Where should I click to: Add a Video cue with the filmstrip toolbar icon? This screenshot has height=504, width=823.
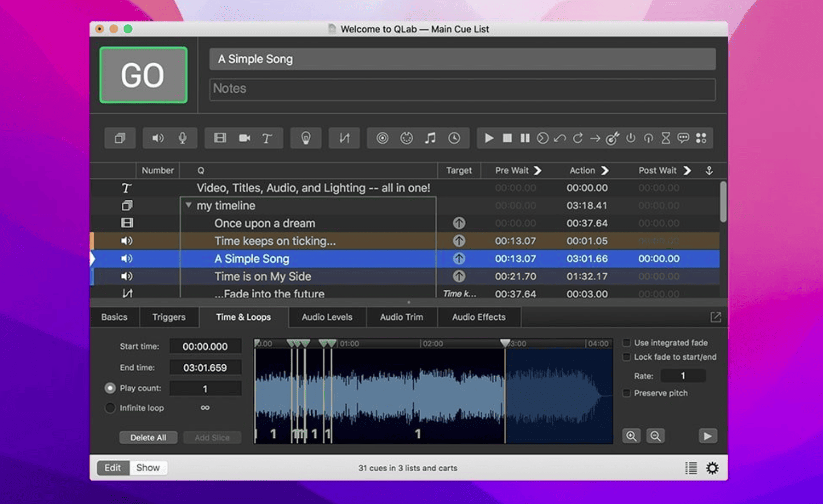click(220, 138)
